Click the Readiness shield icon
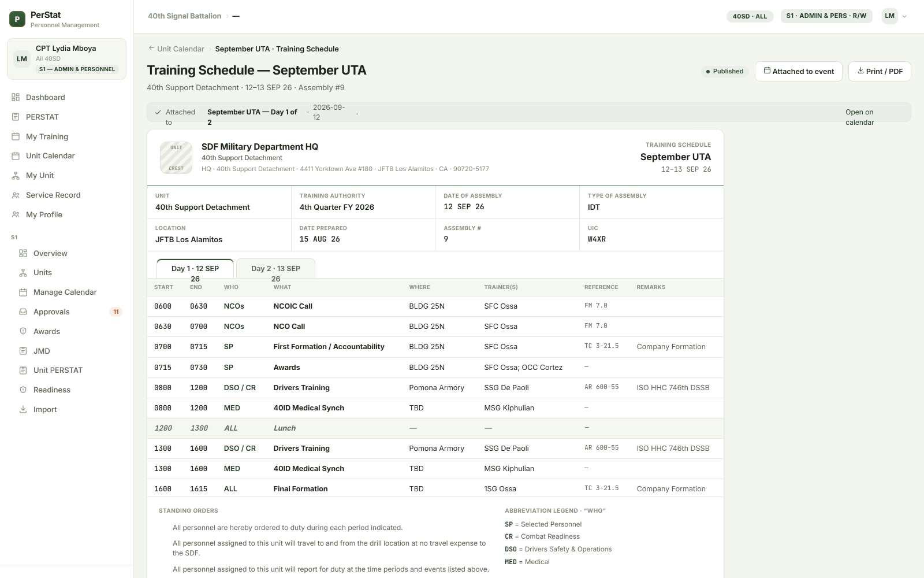Viewport: 924px width, 578px height. pyautogui.click(x=23, y=390)
